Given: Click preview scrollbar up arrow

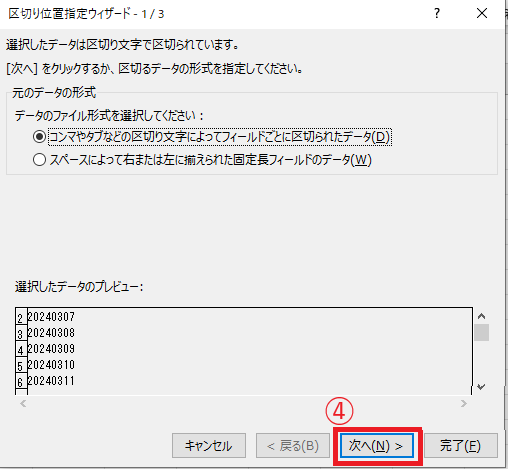Looking at the screenshot, I should [x=481, y=316].
